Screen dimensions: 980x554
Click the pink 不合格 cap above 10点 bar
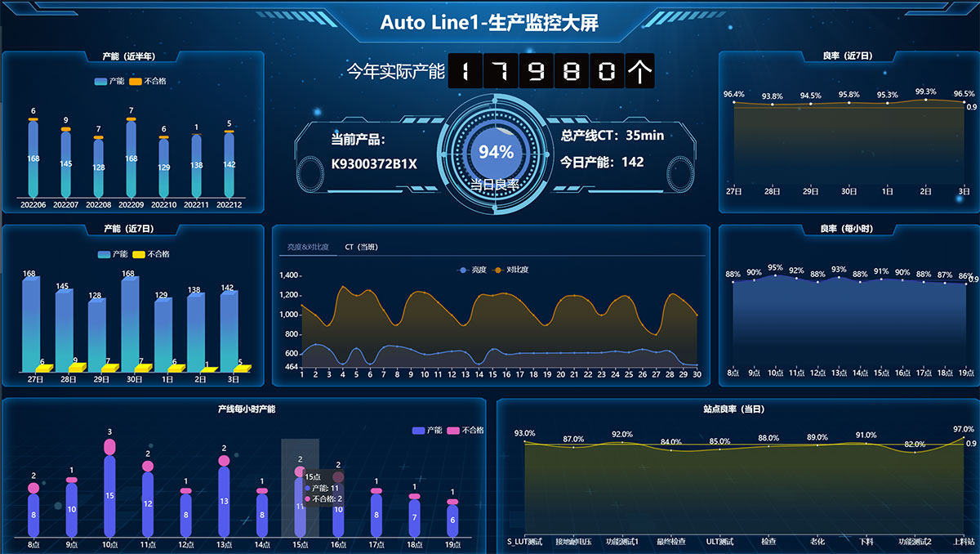[x=109, y=446]
